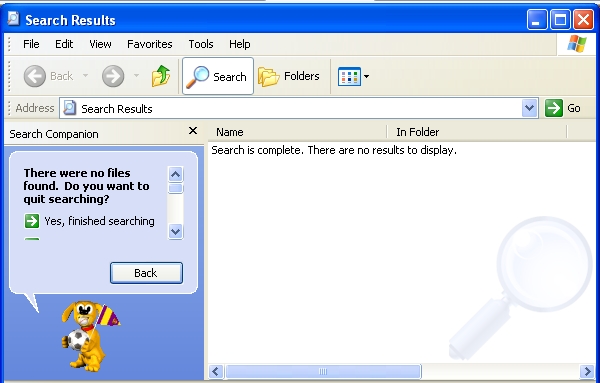600x383 pixels.
Task: Open Back history dropdown arrow
Action: pos(85,75)
